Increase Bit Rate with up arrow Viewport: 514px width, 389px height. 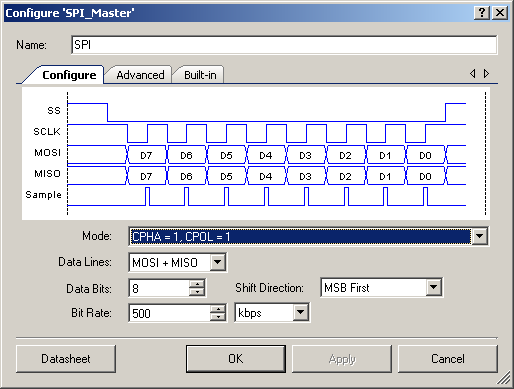[x=218, y=309]
